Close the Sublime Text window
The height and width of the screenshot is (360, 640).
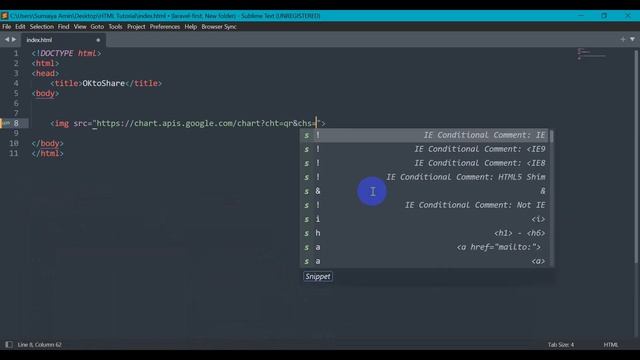pos(628,16)
